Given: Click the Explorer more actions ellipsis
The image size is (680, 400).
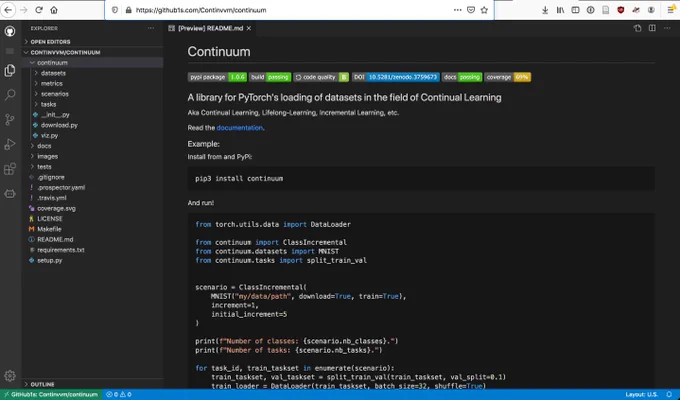Looking at the screenshot, I should click(x=150, y=28).
